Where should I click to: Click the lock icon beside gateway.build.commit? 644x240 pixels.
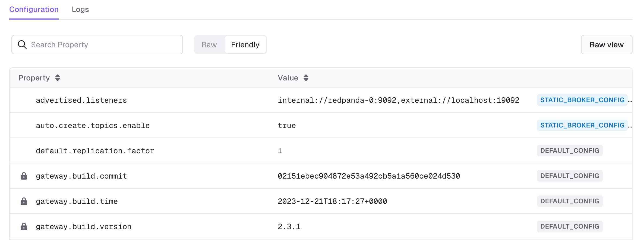pos(24,176)
